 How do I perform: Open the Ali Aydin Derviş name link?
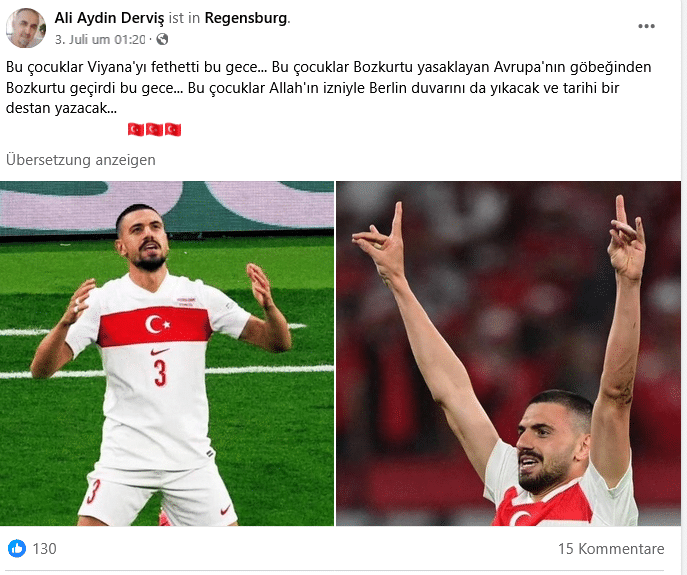point(109,18)
